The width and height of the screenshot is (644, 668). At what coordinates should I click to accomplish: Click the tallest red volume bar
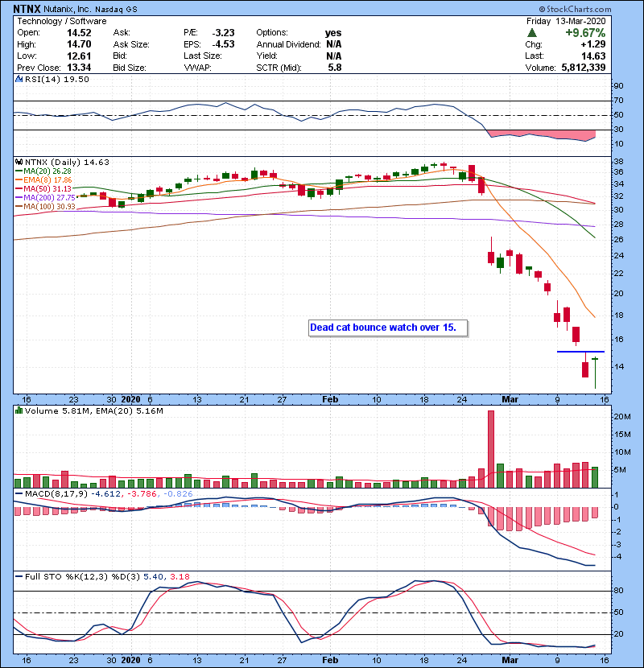tap(491, 449)
